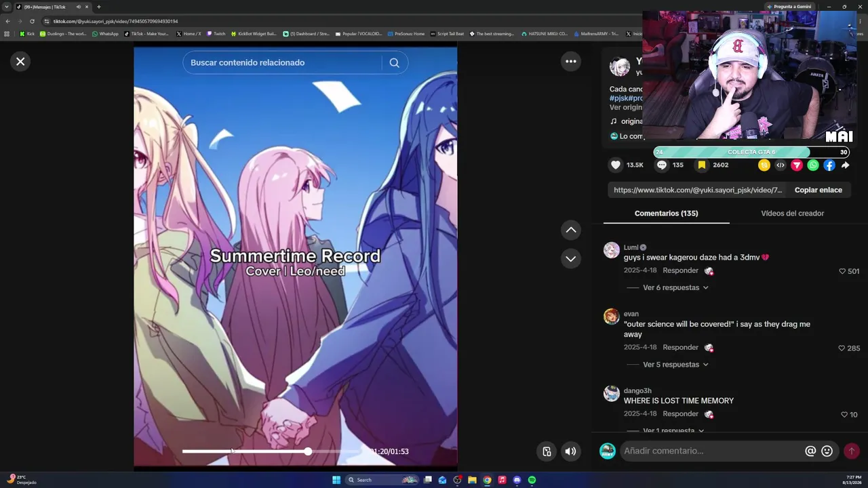868x488 pixels.
Task: Reply to dango3h's comment with 'Responder'
Action: tap(680, 414)
